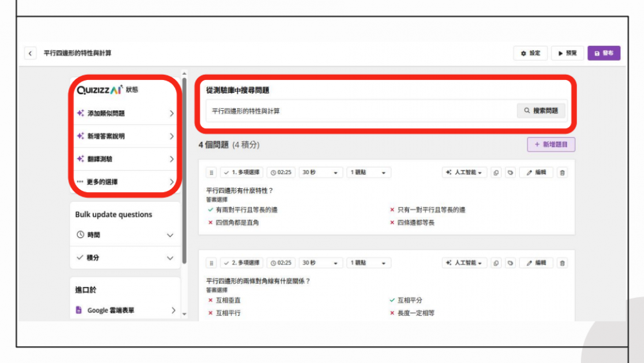Open the 30 秒 time dropdown on question 1

coord(320,173)
